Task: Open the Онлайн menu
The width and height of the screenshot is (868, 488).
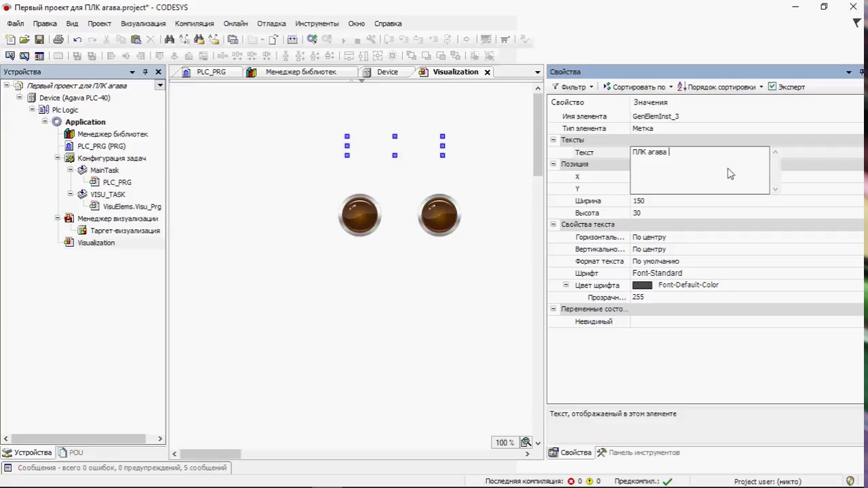Action: (x=235, y=24)
